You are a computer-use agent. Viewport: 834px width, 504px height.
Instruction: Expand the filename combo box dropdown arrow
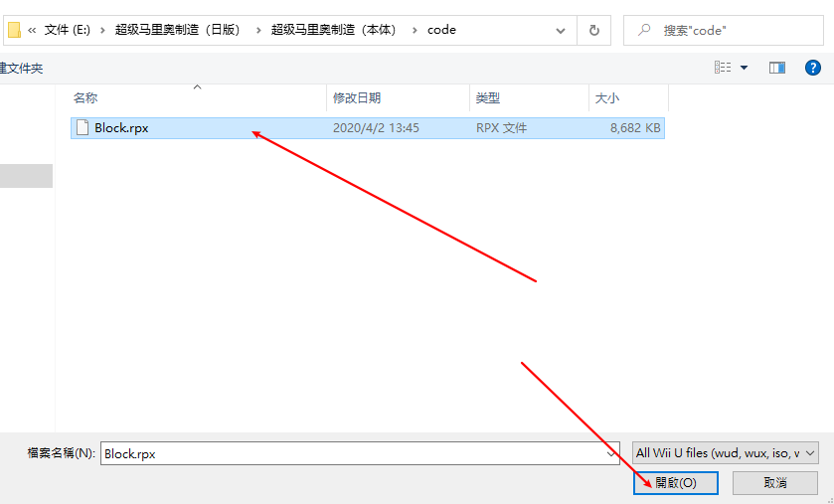point(612,453)
